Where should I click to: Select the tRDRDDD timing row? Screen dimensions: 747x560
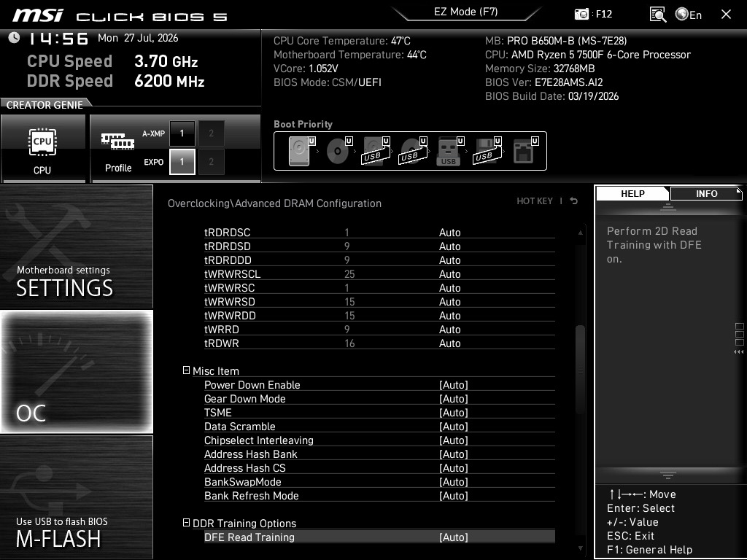pyautogui.click(x=379, y=260)
